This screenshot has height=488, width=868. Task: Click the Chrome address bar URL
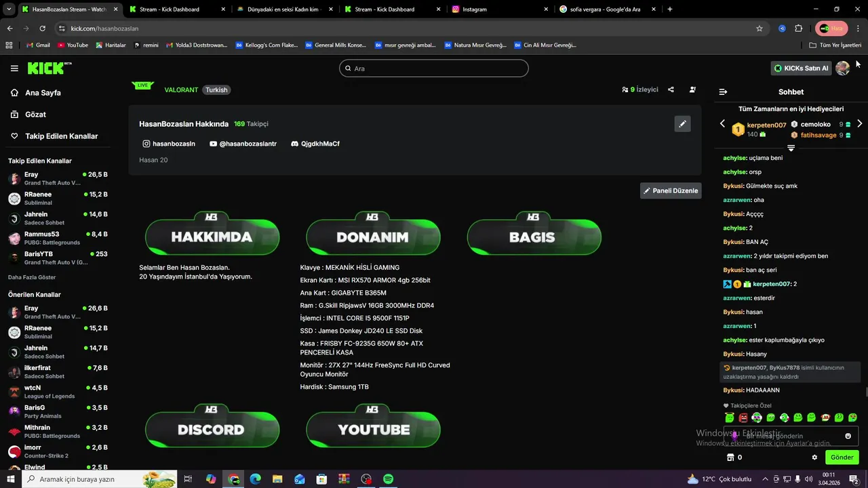[104, 28]
